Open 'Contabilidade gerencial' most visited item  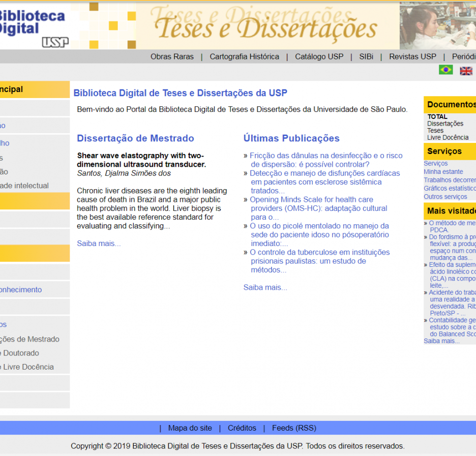click(452, 327)
